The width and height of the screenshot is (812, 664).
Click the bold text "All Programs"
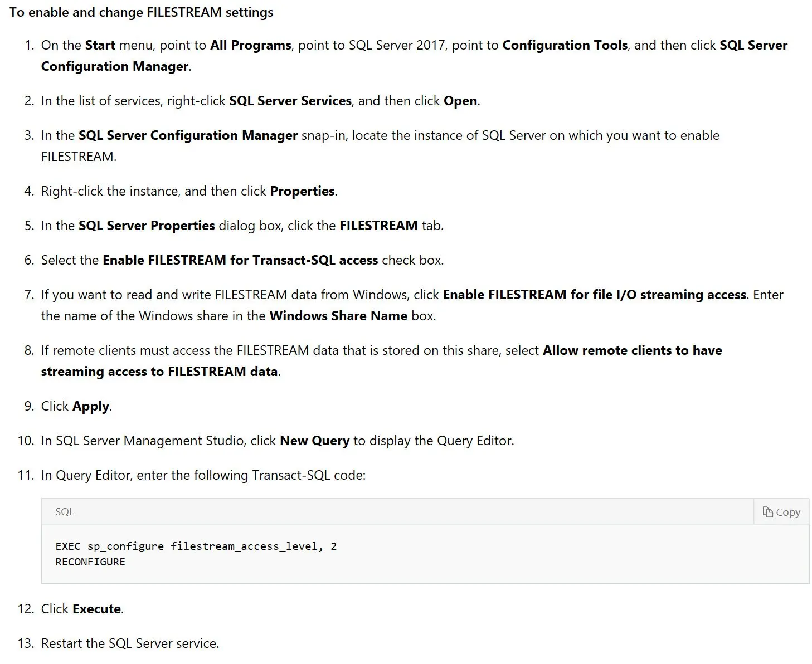(x=251, y=45)
